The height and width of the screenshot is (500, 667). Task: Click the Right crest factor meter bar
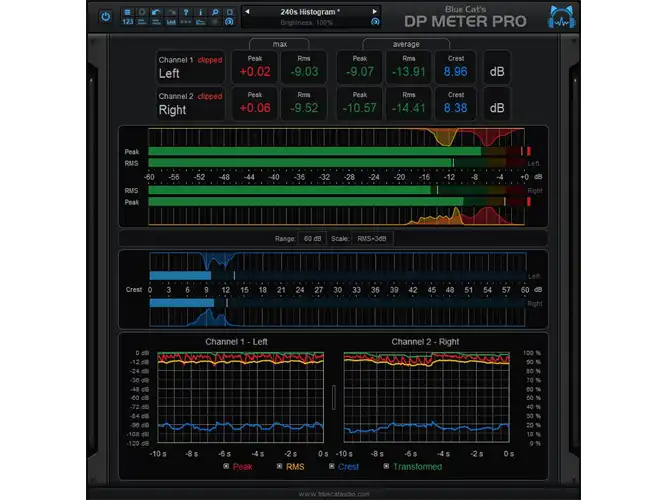(338, 303)
